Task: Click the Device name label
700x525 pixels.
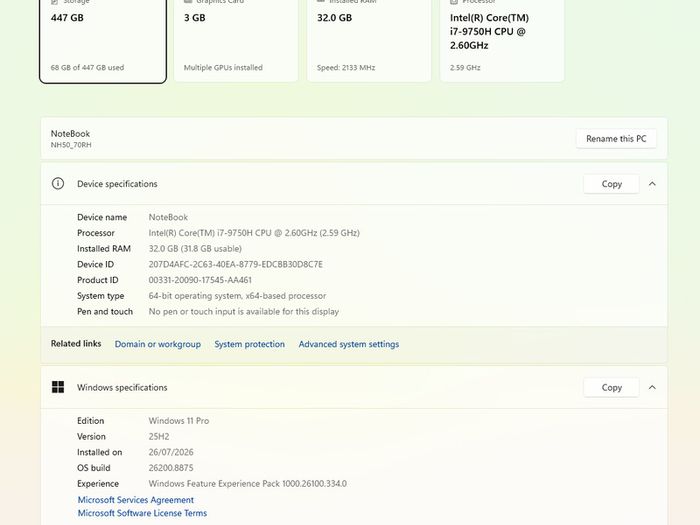Action: point(102,217)
